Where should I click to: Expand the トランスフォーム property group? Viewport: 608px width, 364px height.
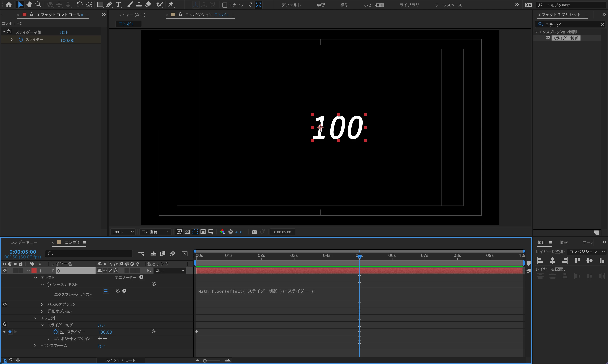[x=35, y=345]
